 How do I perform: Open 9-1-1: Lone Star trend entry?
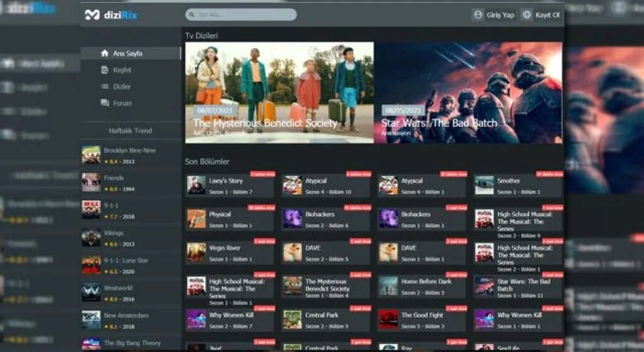(131, 265)
